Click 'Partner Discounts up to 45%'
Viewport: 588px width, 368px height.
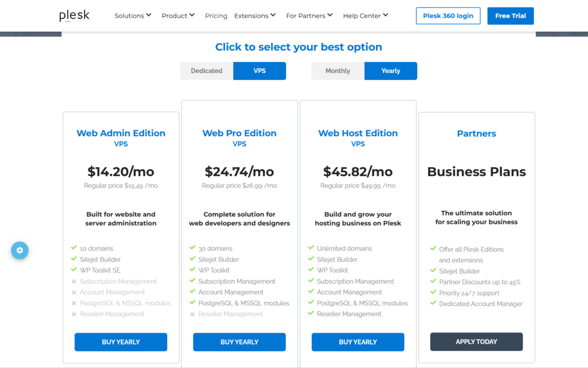(x=479, y=282)
